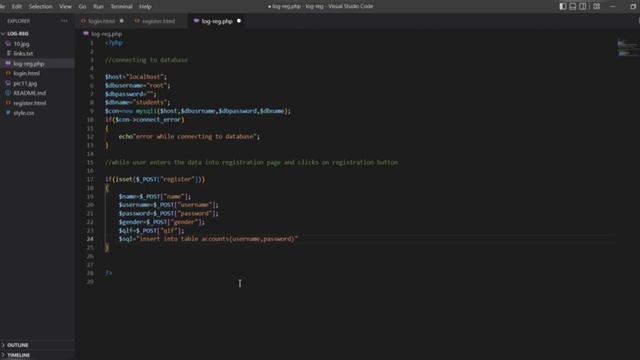Select the log-reg.php editor tab
Image resolution: width=640 pixels, height=360 pixels.
click(x=217, y=21)
